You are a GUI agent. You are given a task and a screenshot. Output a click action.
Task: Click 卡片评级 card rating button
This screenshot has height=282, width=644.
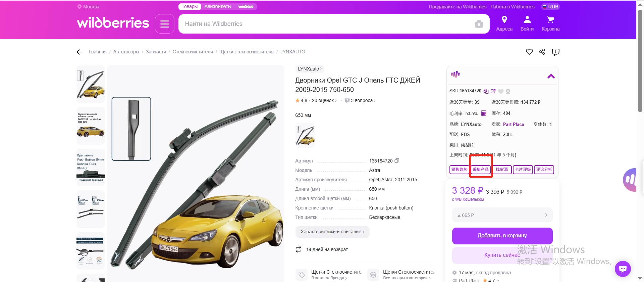coord(523,170)
